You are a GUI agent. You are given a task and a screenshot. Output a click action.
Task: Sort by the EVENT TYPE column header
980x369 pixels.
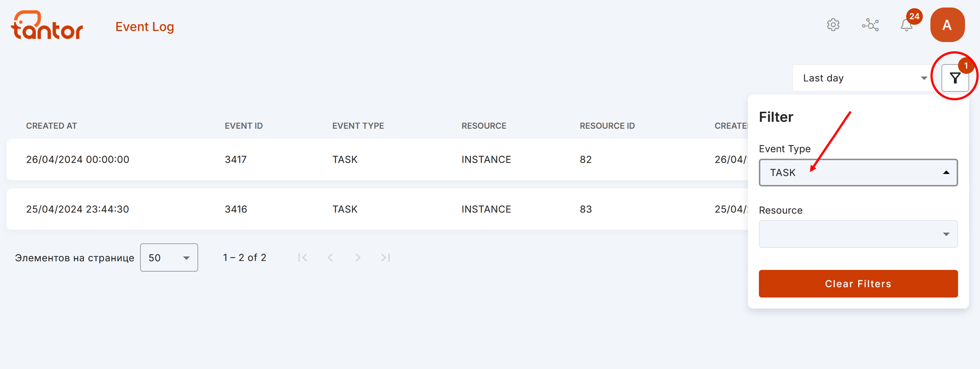click(358, 126)
